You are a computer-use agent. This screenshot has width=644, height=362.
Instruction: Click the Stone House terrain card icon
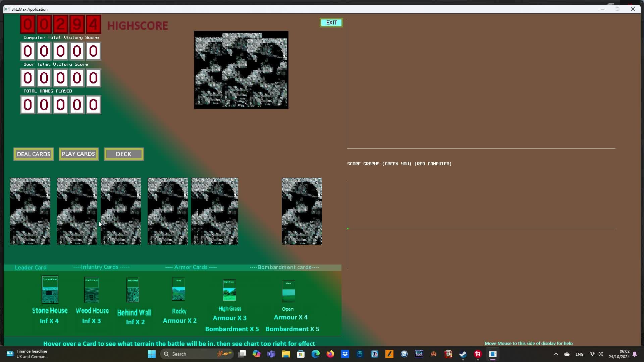click(x=50, y=290)
